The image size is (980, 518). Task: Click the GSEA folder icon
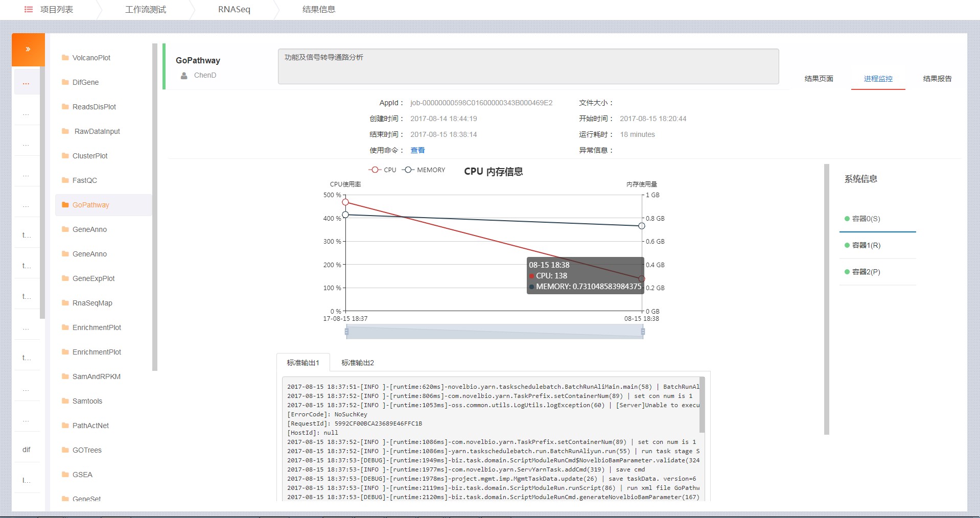tap(65, 475)
